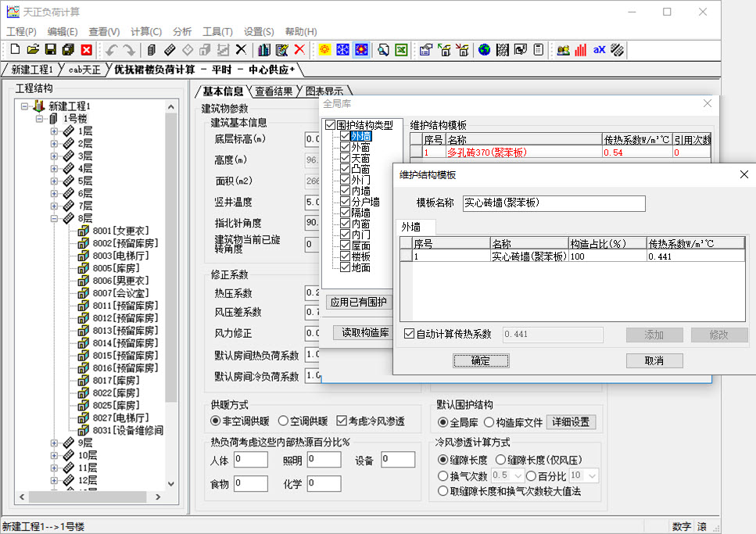Click the add building toolbar icon
The height and width of the screenshot is (534, 756).
click(152, 50)
